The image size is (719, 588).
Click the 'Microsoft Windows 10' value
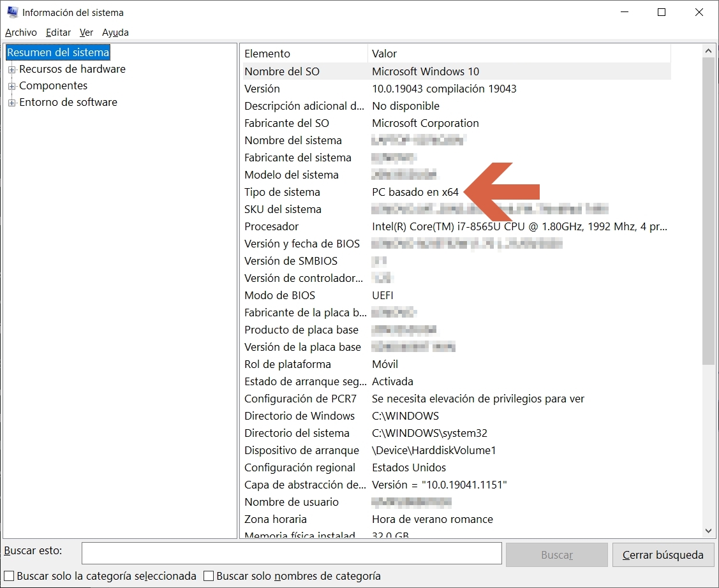426,71
